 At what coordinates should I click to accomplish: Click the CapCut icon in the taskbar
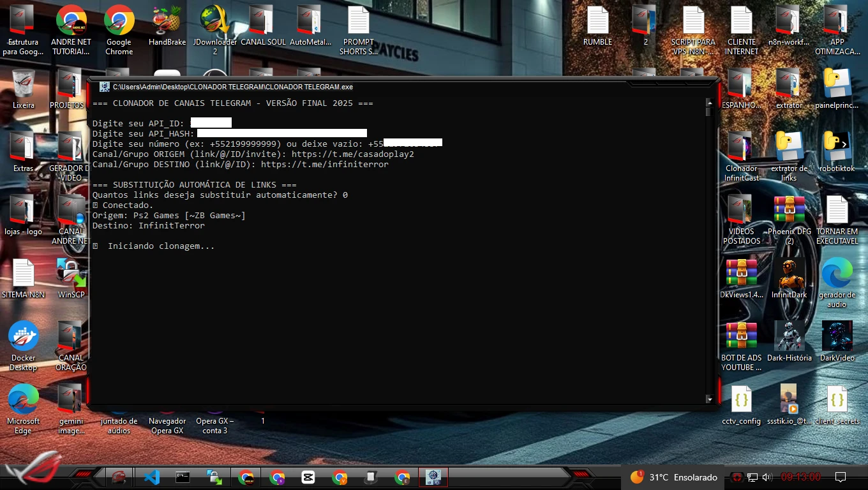click(308, 477)
